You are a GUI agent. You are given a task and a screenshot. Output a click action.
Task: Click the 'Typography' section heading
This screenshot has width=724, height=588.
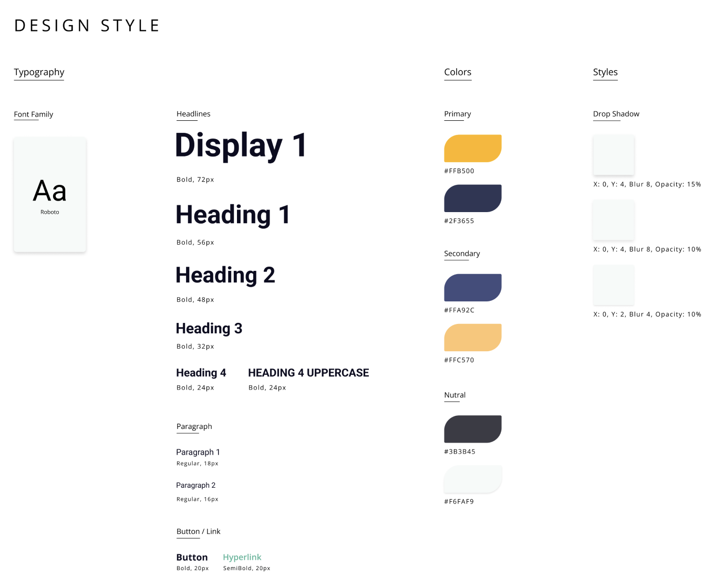tap(39, 72)
